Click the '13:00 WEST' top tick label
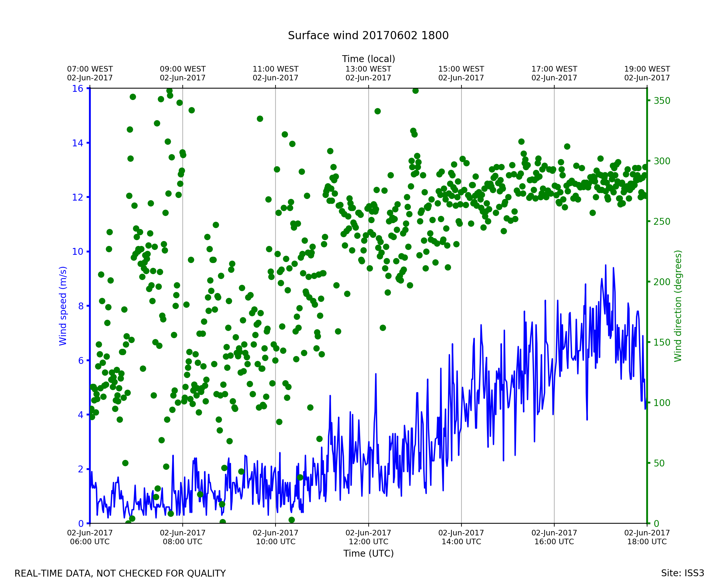Screen dimensions: 719x588 click(x=368, y=69)
